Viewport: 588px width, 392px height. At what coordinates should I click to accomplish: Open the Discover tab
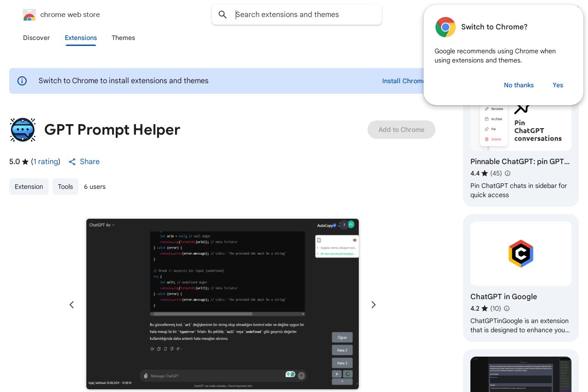click(x=36, y=38)
